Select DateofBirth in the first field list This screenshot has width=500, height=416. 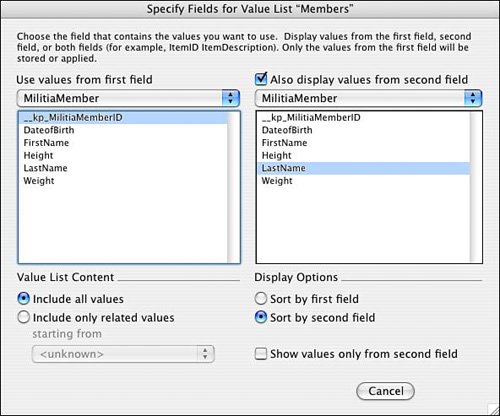tap(123, 130)
